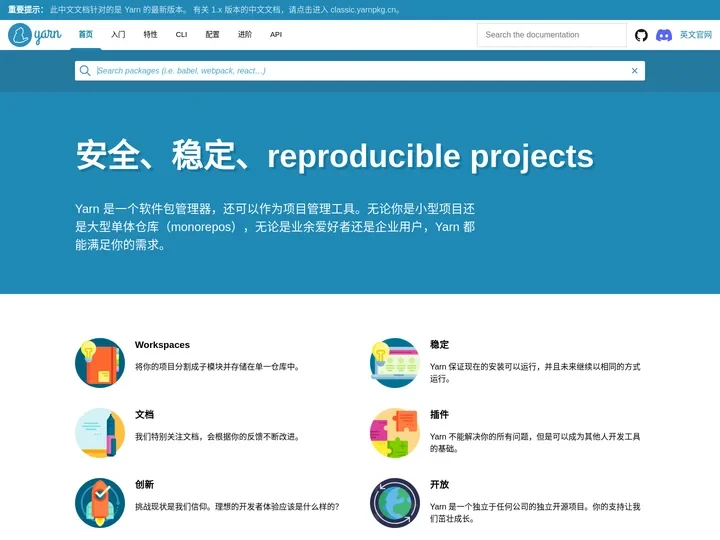Click the description 我们特别关注文档，会根据你的反馈不断改进

218,437
